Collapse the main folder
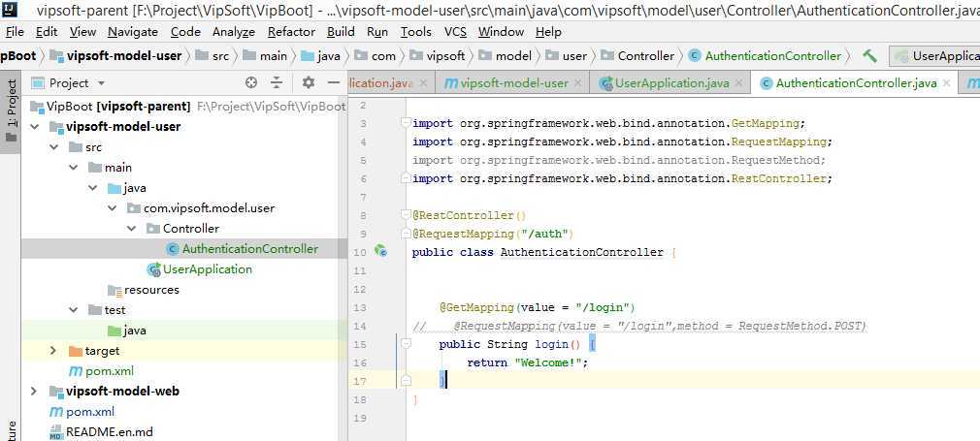Image resolution: width=980 pixels, height=441 pixels. click(74, 168)
